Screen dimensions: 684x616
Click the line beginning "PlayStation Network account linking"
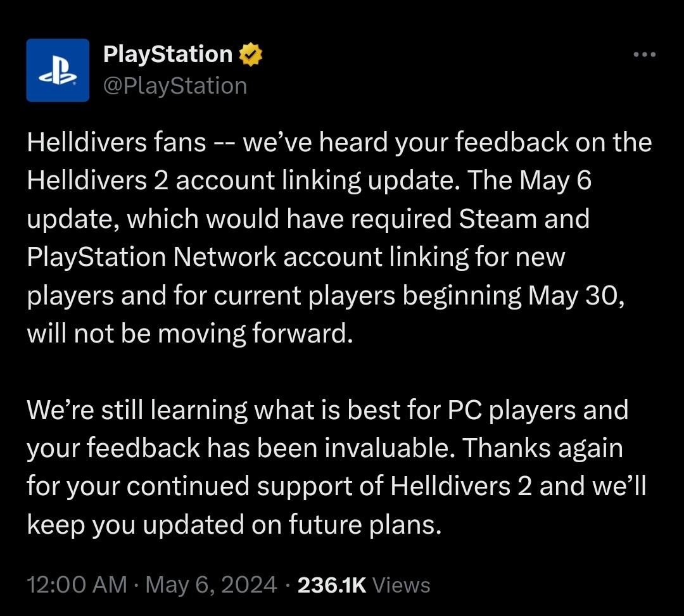click(x=296, y=257)
